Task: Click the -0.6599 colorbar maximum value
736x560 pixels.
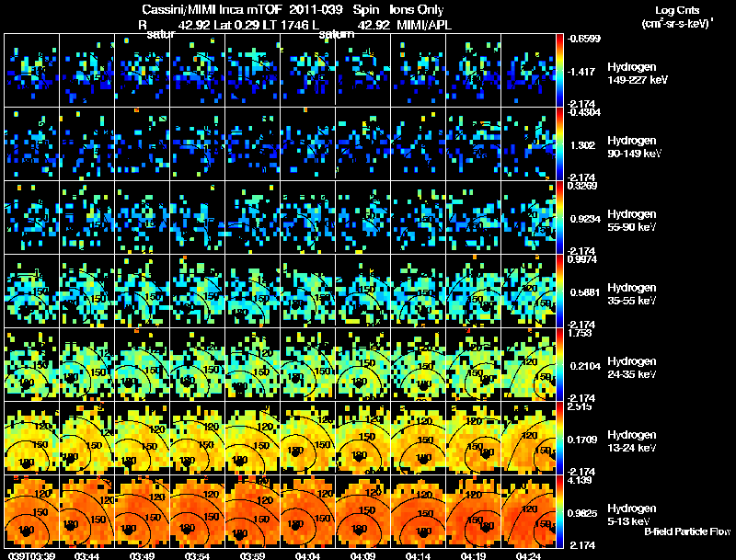Action: point(583,39)
